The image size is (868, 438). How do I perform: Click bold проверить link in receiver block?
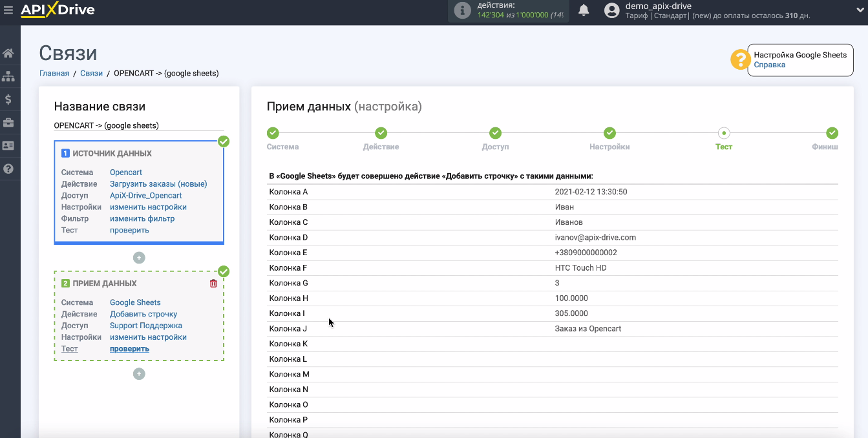point(129,349)
